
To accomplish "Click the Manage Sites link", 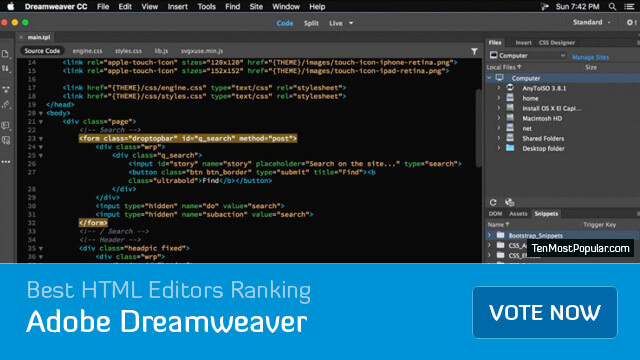I will click(590, 57).
